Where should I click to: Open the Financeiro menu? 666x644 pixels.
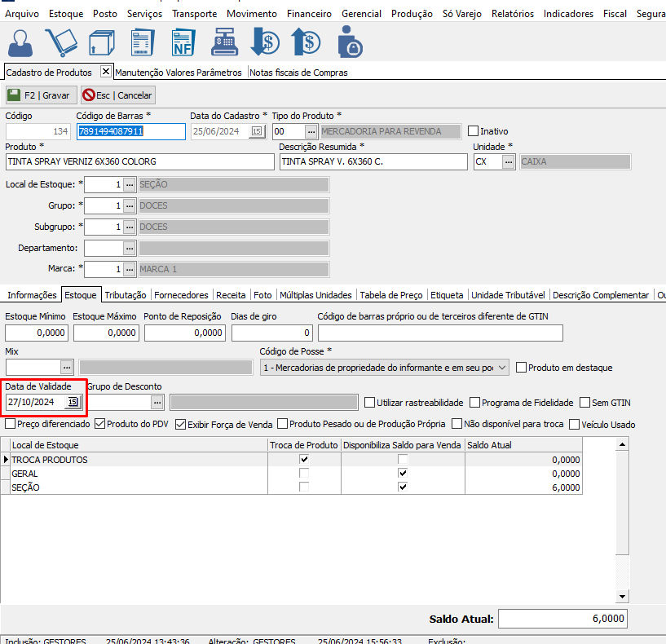click(x=309, y=14)
